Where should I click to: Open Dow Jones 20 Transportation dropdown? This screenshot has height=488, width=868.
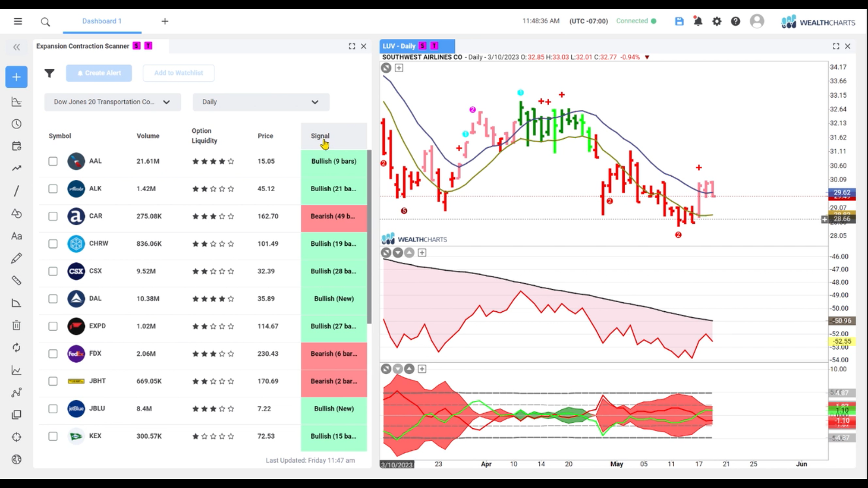[113, 102]
